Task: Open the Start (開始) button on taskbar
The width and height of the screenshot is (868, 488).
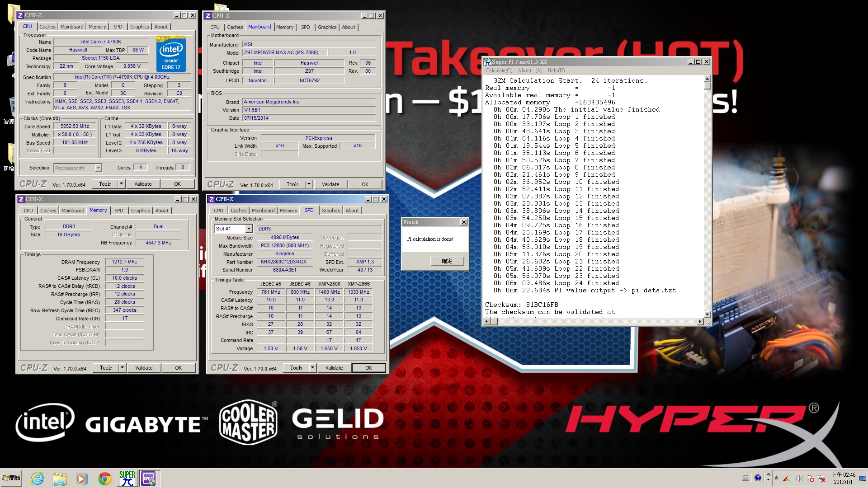Action: [11, 478]
